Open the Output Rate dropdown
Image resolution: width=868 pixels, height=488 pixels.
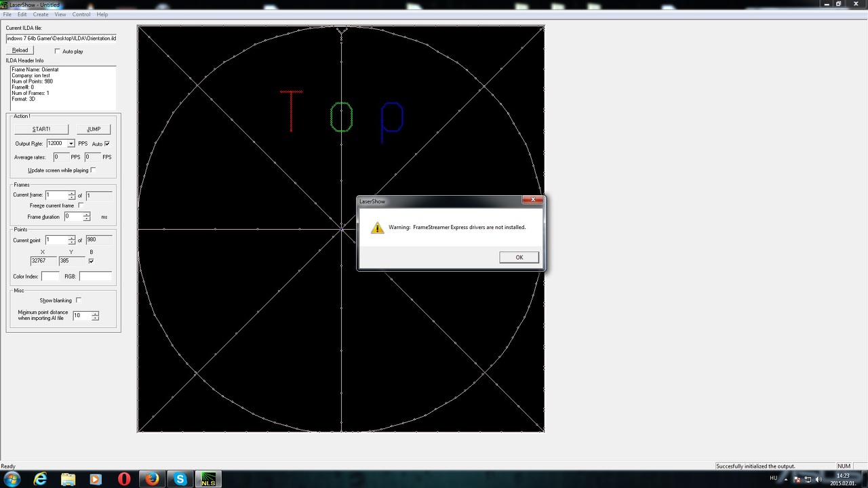click(71, 144)
